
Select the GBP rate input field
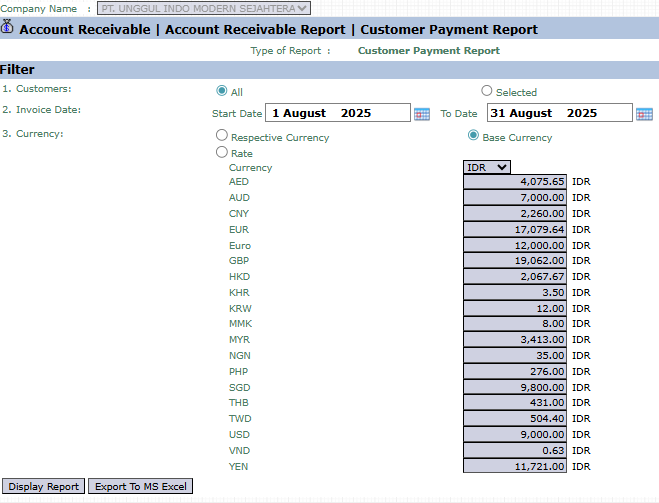515,261
